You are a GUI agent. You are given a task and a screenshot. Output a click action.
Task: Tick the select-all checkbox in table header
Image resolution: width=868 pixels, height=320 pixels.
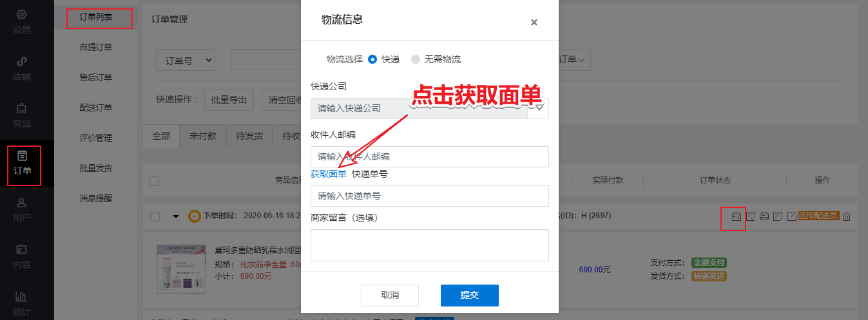155,181
